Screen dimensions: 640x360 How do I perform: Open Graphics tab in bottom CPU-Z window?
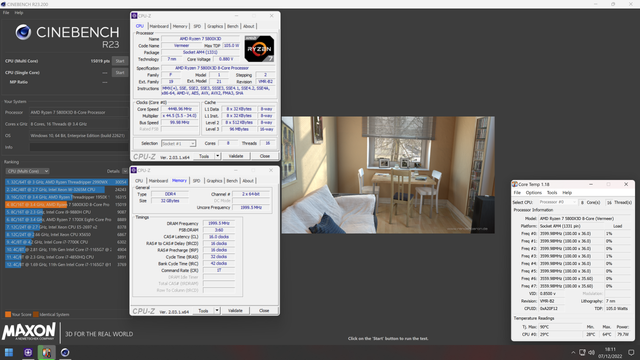coord(214,181)
